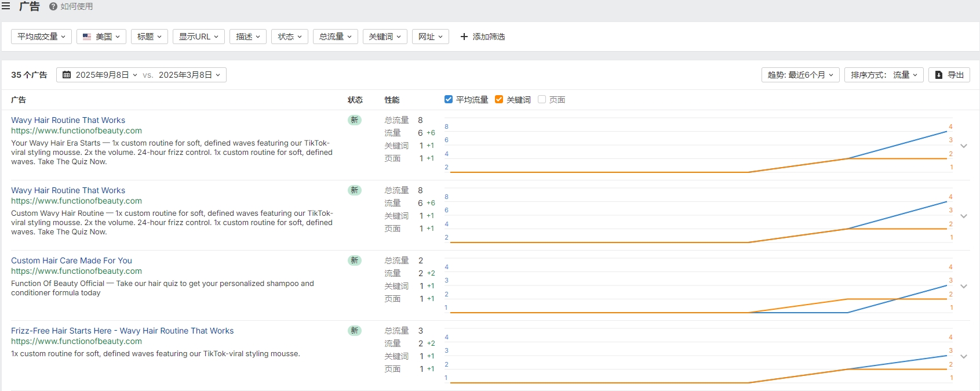Click the 如何使用 help link
980x391 pixels.
click(x=71, y=6)
